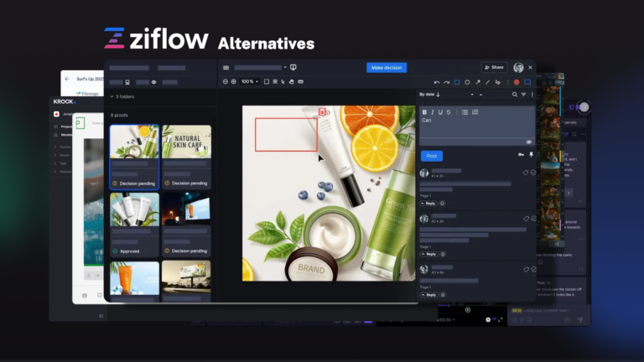The width and height of the screenshot is (644, 362).
Task: Click the redo arrow icon
Action: click(446, 82)
